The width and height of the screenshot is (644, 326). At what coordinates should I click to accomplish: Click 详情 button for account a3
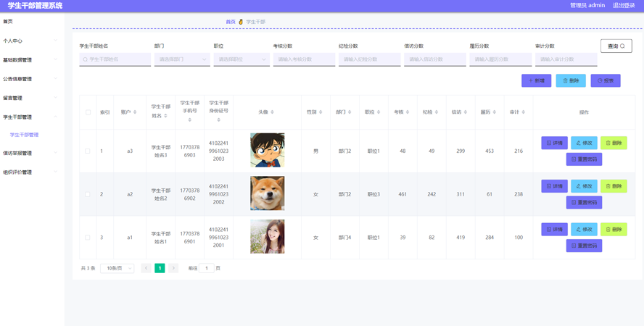555,143
